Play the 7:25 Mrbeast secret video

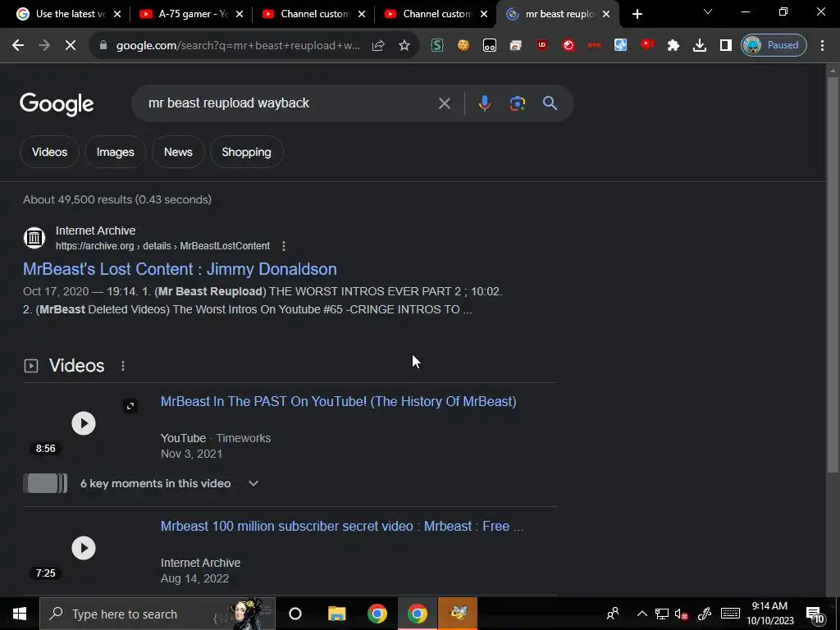pos(84,548)
